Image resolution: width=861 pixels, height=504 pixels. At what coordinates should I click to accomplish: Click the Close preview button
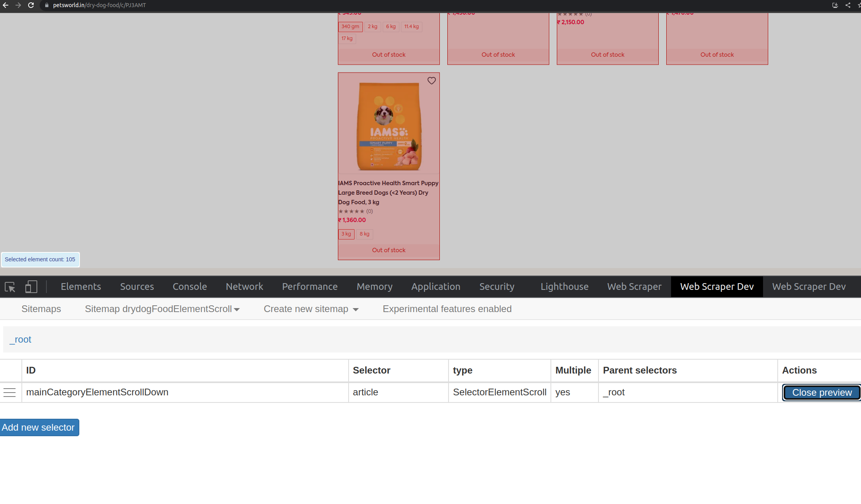[x=821, y=393]
